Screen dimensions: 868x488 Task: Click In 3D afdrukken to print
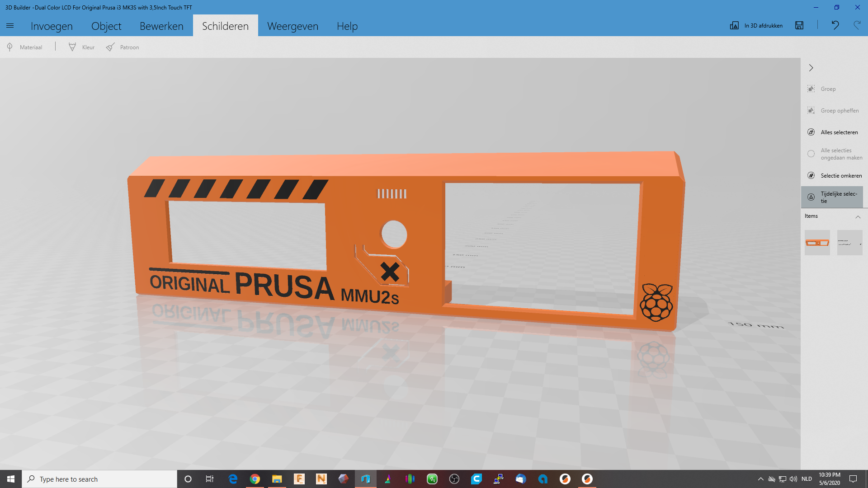pyautogui.click(x=755, y=26)
